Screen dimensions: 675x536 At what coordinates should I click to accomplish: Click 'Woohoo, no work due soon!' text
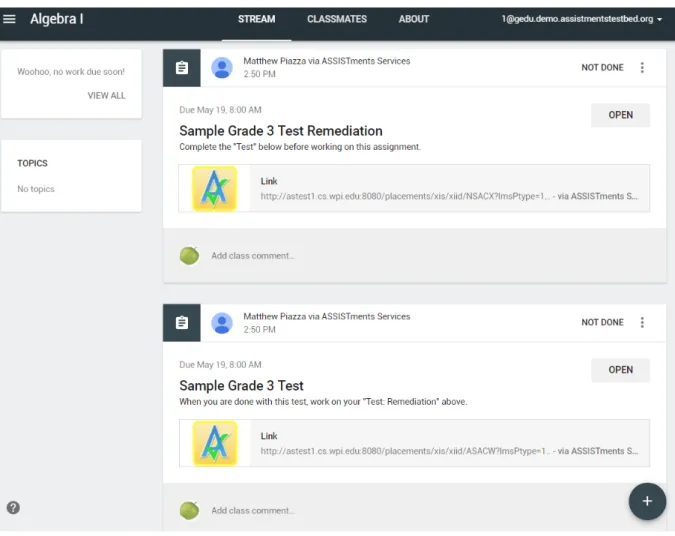click(71, 72)
